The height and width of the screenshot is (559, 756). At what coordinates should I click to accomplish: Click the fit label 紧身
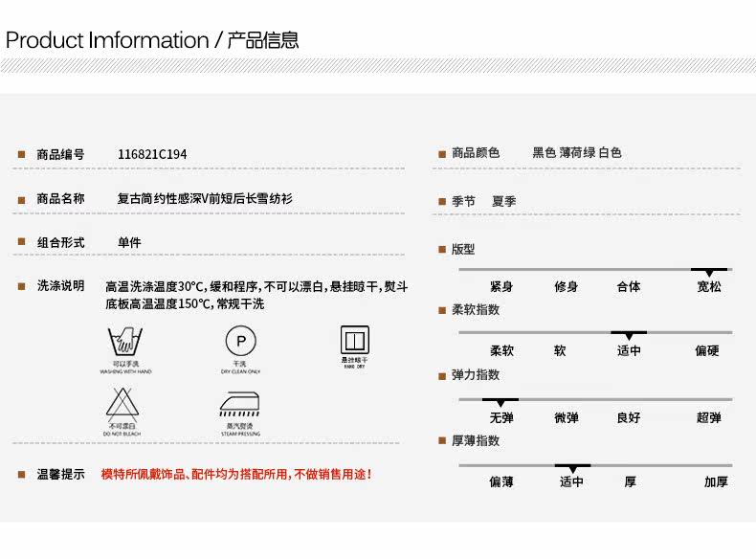(501, 286)
